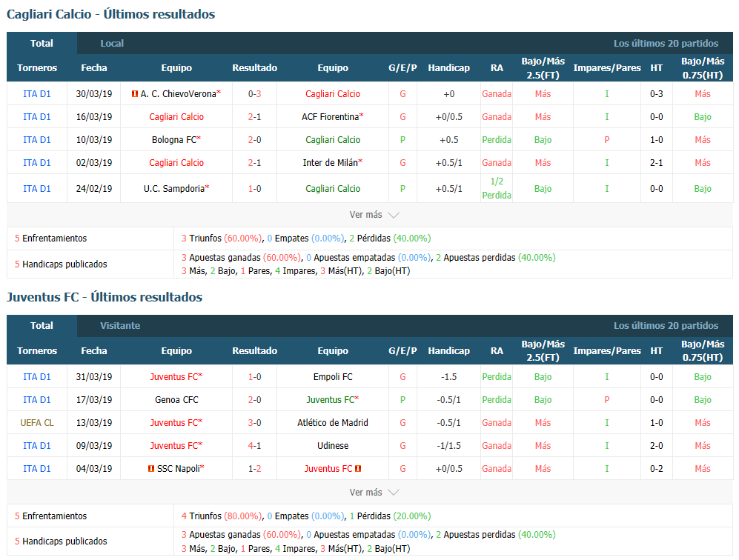Click Udinese team name
The image size is (739, 560).
[x=333, y=445]
